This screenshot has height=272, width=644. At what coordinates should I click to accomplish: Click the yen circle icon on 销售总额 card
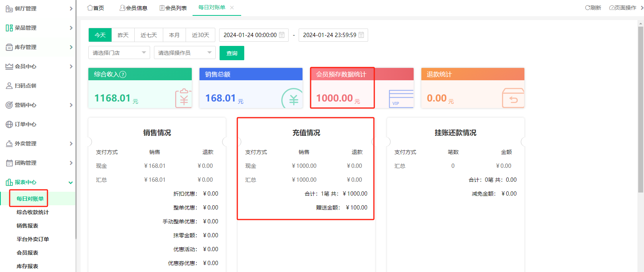[292, 98]
